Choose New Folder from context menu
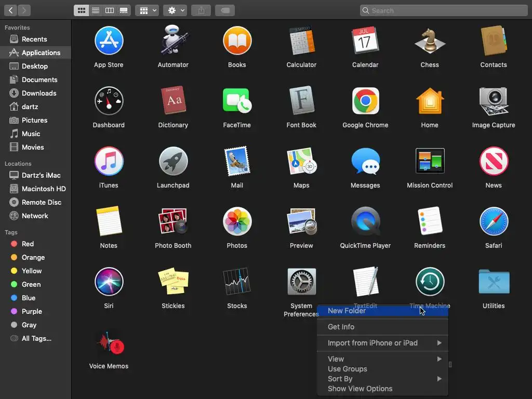Screen dimensions: 532x399 pyautogui.click(x=383, y=311)
